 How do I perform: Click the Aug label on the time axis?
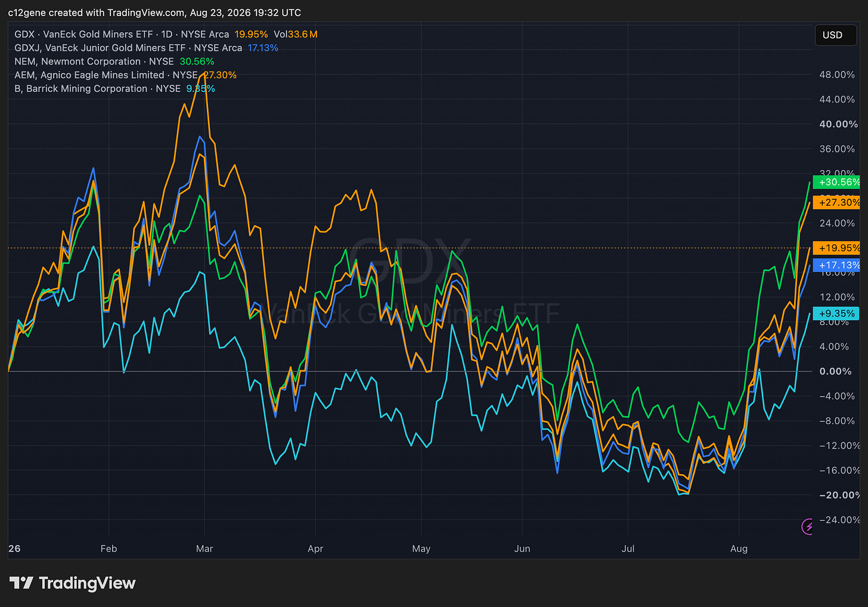739,549
